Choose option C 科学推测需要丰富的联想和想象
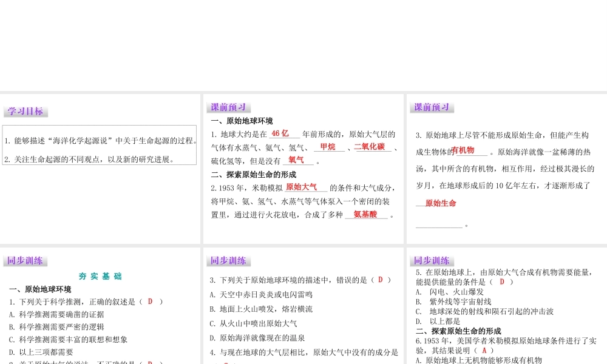Image resolution: width=607 pixels, height=364 pixels. tap(68, 340)
